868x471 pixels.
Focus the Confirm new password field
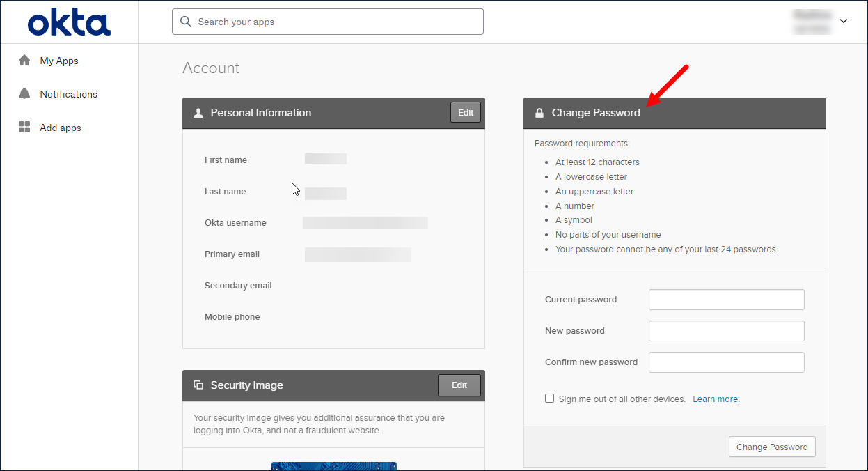[727, 362]
